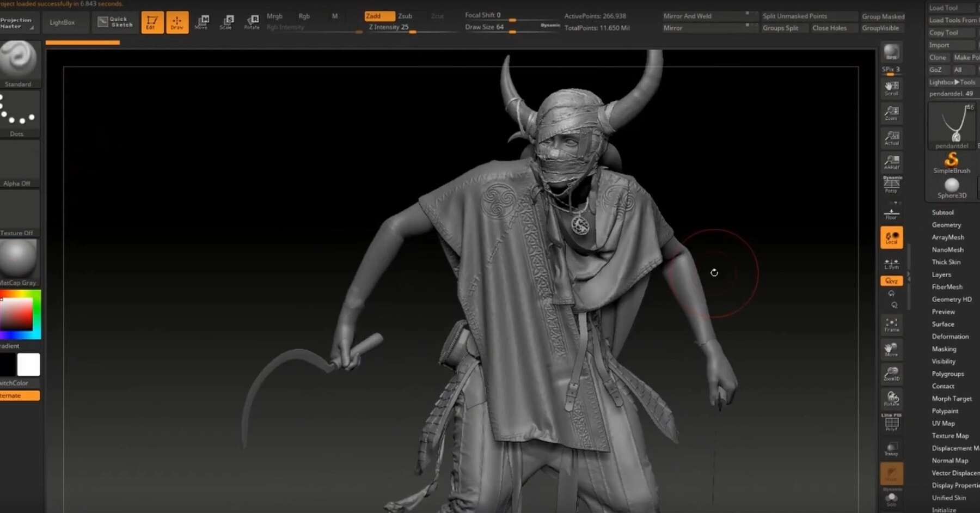This screenshot has height=513, width=980.
Task: Activate the Rotate transform icon in top toolbar
Action: point(252,22)
